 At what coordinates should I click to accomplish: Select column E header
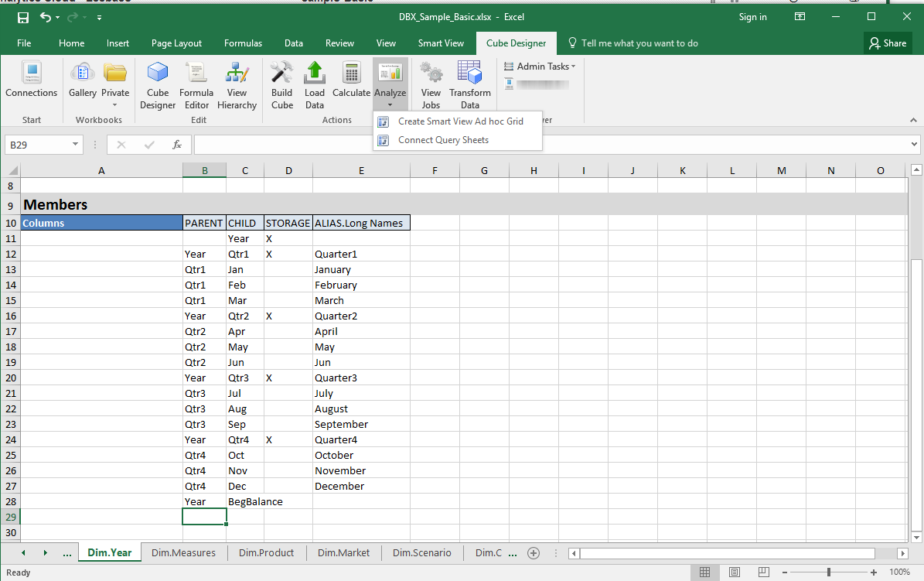361,170
